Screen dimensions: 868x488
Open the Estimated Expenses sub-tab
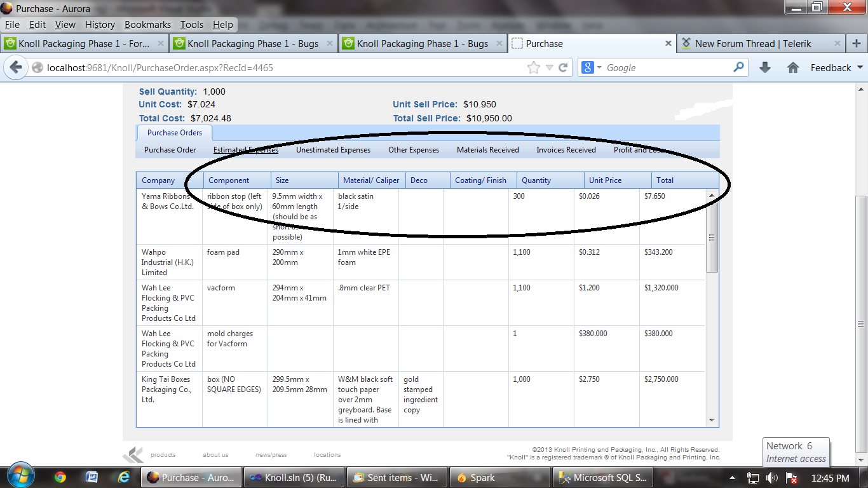[x=246, y=150]
